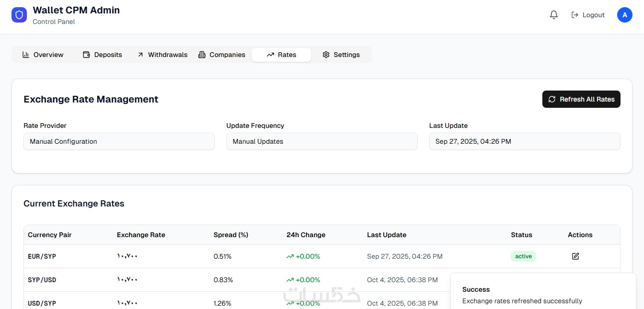This screenshot has height=309, width=644.
Task: Open the user avatar labeled A
Action: tap(624, 15)
